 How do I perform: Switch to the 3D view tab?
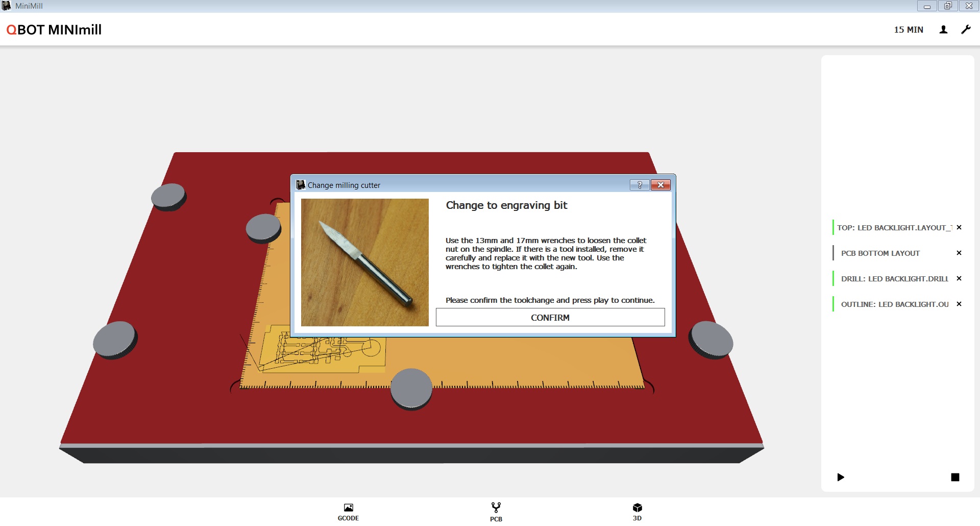(x=637, y=512)
